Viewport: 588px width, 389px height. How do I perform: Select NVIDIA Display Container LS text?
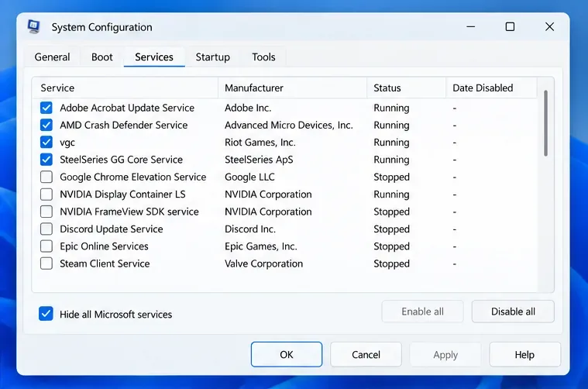122,194
